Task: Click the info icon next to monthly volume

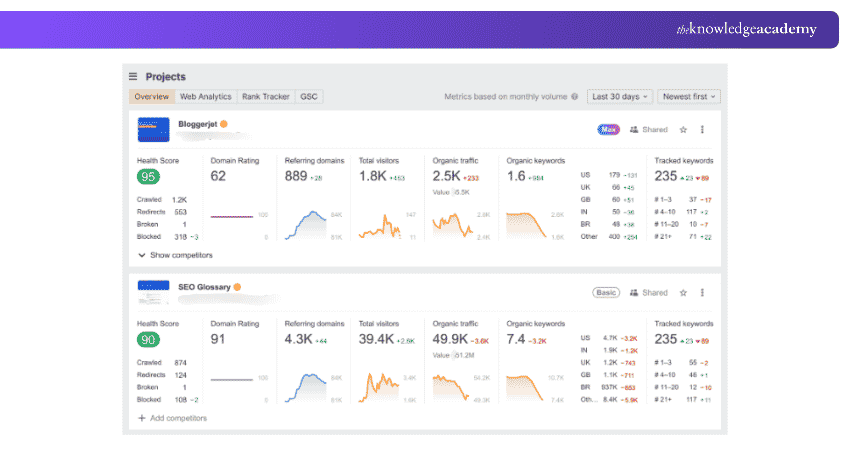Action: click(575, 97)
